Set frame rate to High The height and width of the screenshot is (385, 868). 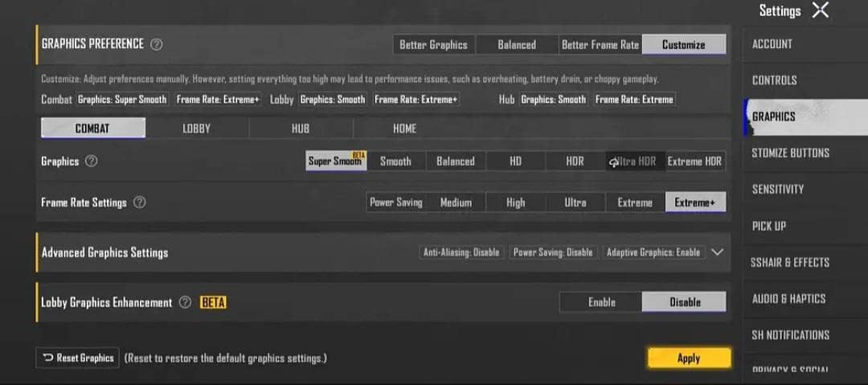coord(515,203)
